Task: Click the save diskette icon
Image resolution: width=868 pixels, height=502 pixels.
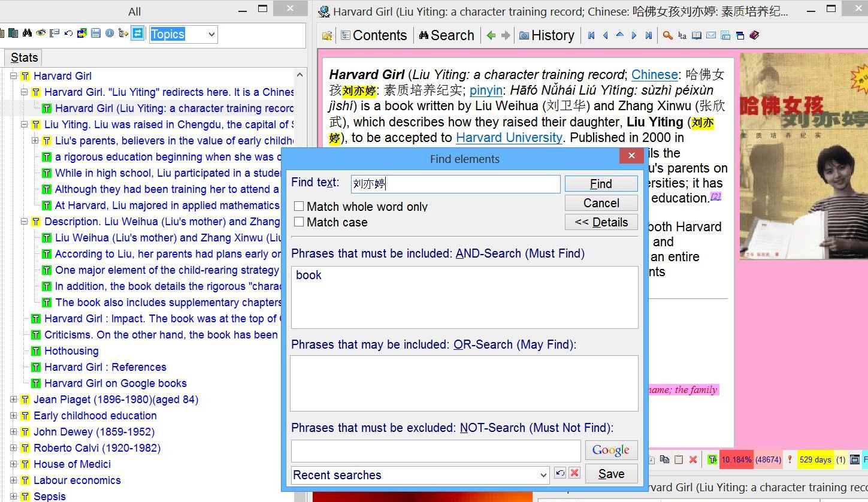Action: pos(96,34)
